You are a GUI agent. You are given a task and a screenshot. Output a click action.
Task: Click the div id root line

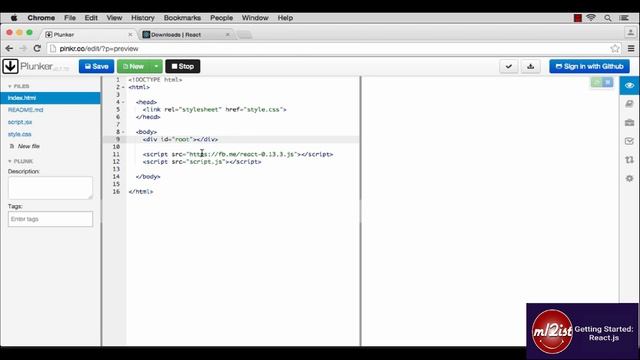tap(180, 139)
